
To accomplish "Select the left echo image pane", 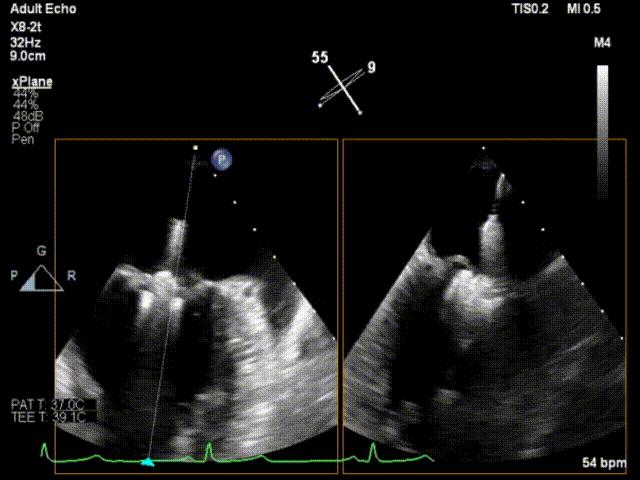I will point(196,306).
